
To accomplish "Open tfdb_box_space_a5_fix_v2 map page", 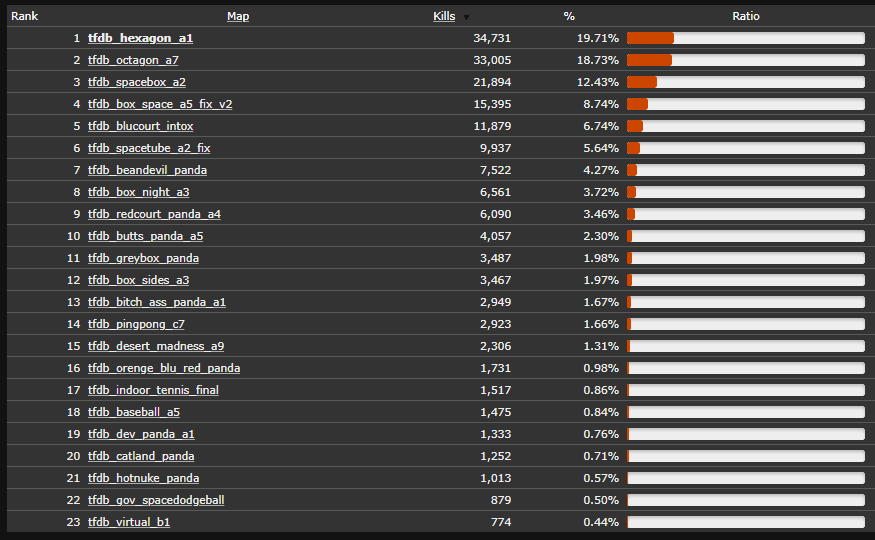I will 160,104.
